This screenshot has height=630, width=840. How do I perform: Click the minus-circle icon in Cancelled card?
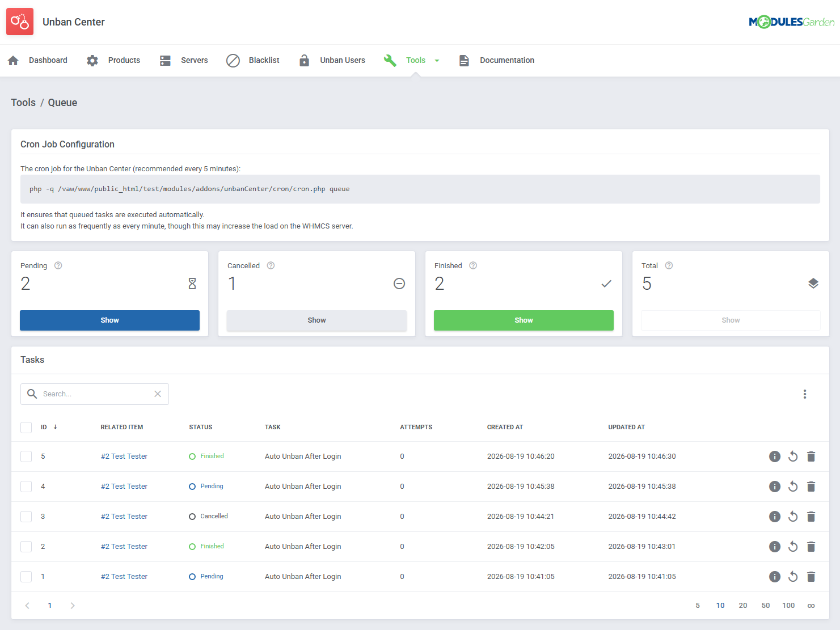click(x=399, y=284)
